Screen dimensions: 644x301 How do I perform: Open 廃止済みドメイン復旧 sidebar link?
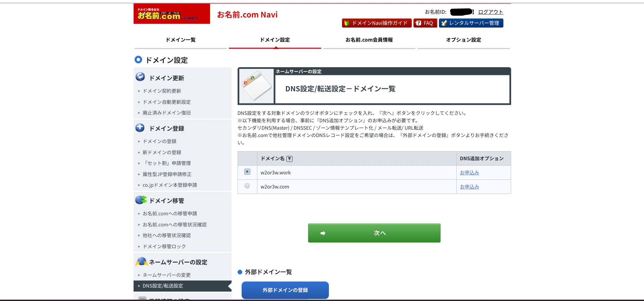(166, 113)
